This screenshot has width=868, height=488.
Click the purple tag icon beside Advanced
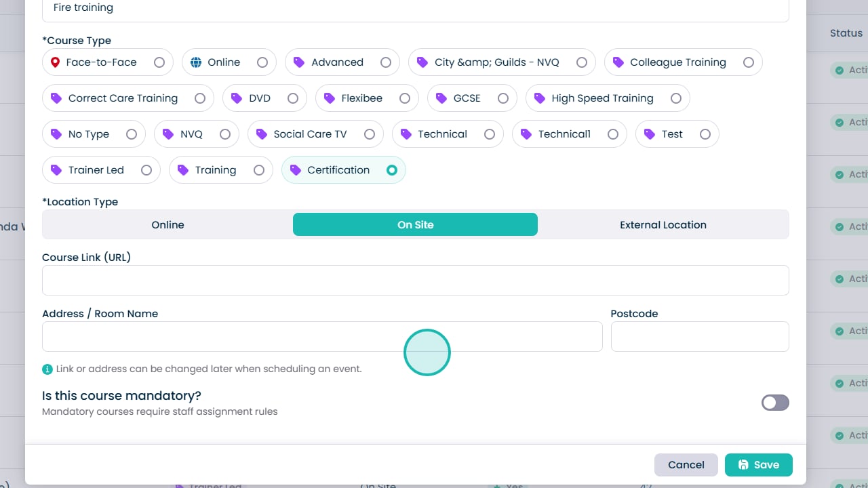[x=299, y=62]
